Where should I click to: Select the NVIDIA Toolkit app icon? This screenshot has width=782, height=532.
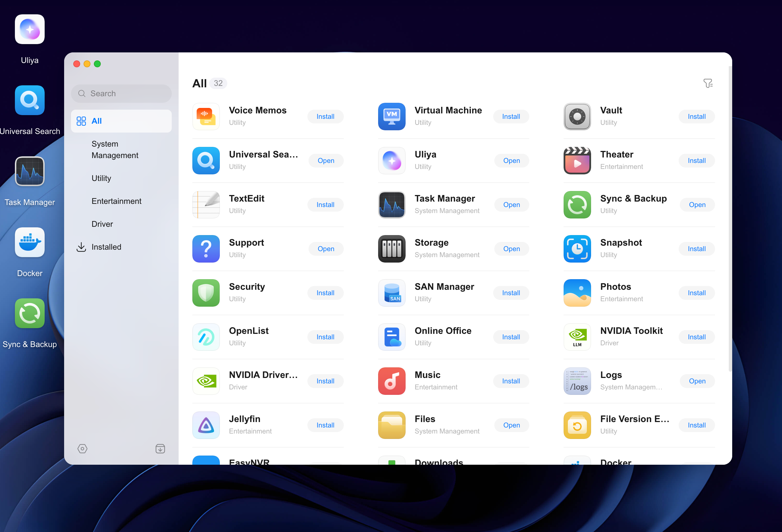point(577,337)
